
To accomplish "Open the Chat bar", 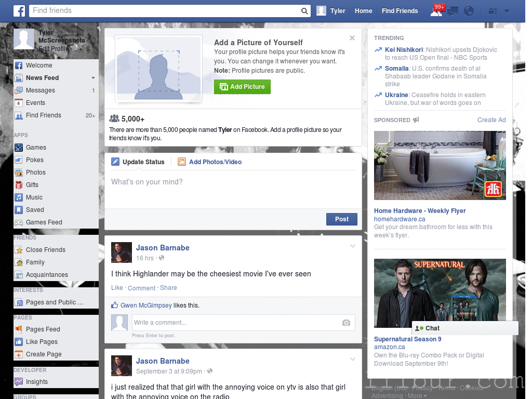I will (465, 328).
